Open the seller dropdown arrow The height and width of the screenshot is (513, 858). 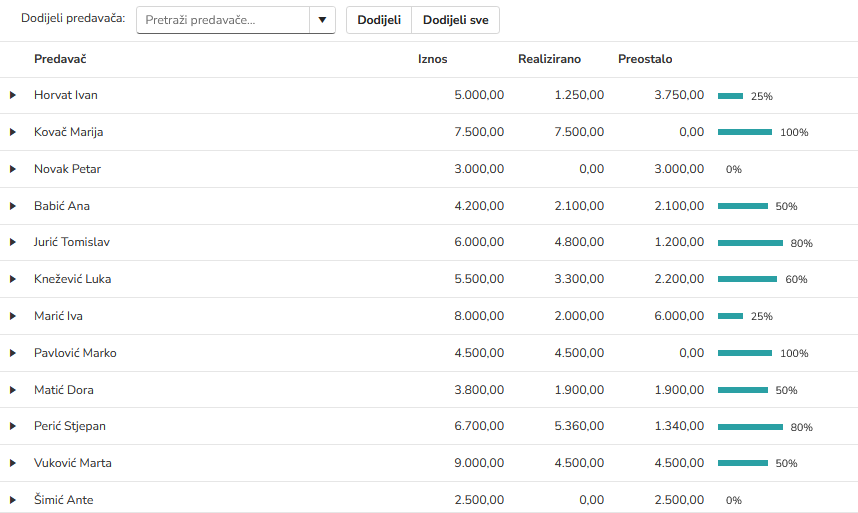(x=322, y=20)
